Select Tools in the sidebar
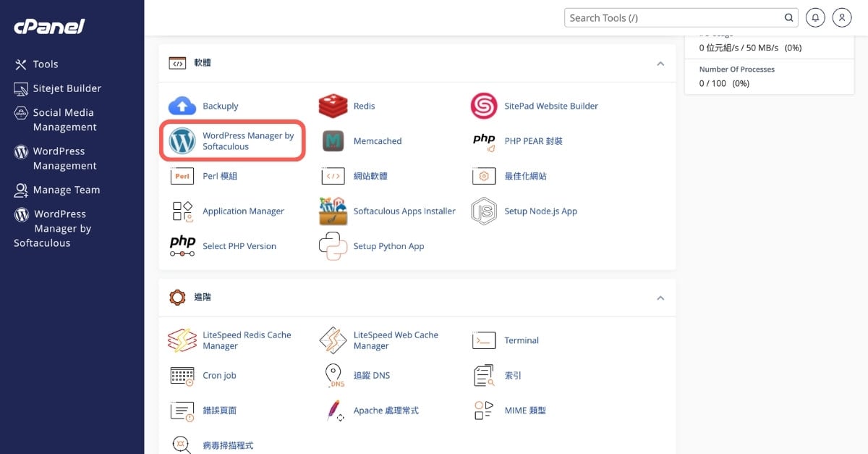 (x=36, y=64)
